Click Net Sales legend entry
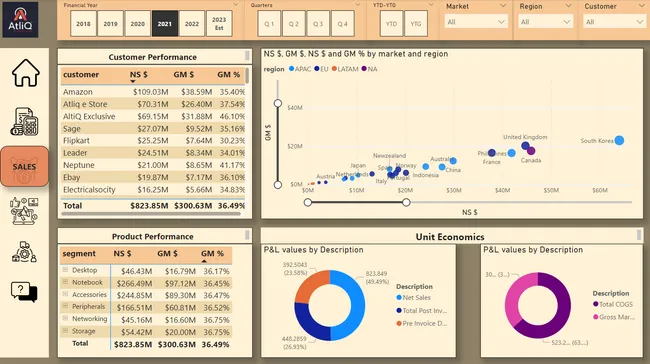 [413, 298]
